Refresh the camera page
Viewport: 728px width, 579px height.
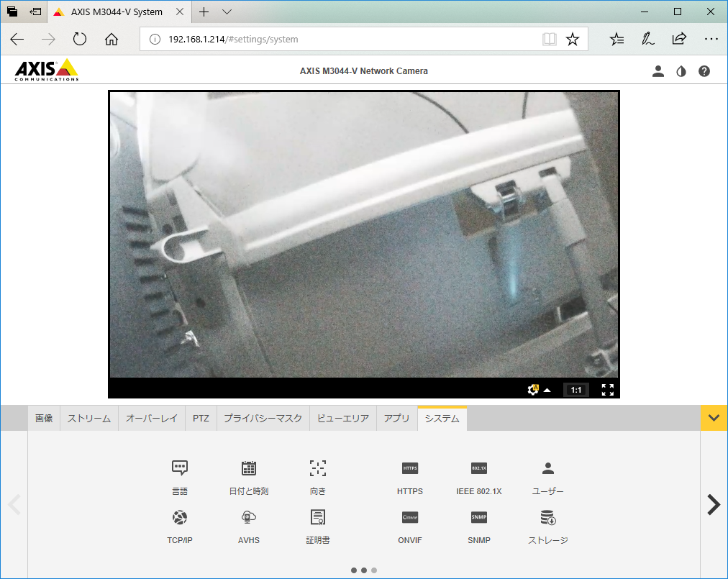[x=80, y=39]
